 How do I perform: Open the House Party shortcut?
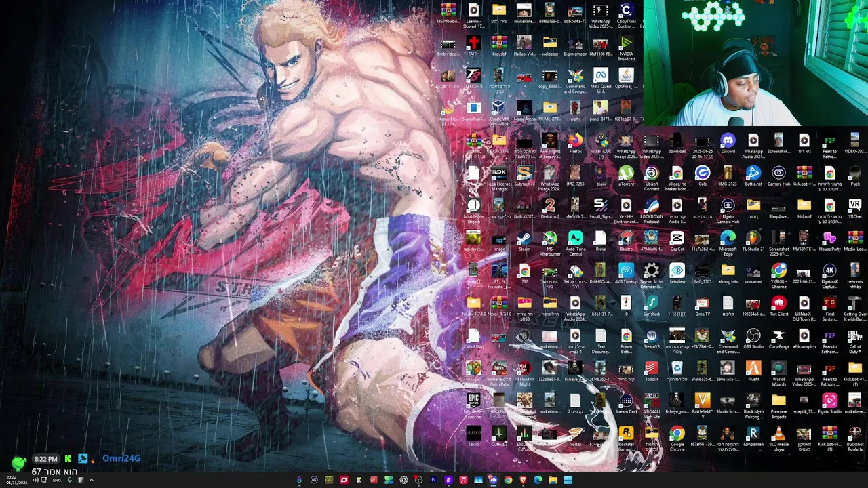click(829, 242)
